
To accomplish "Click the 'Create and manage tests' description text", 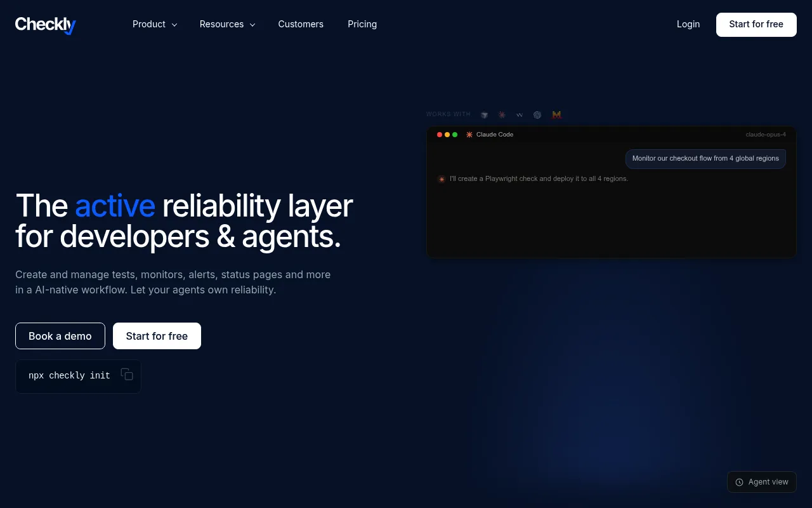I will (x=173, y=282).
